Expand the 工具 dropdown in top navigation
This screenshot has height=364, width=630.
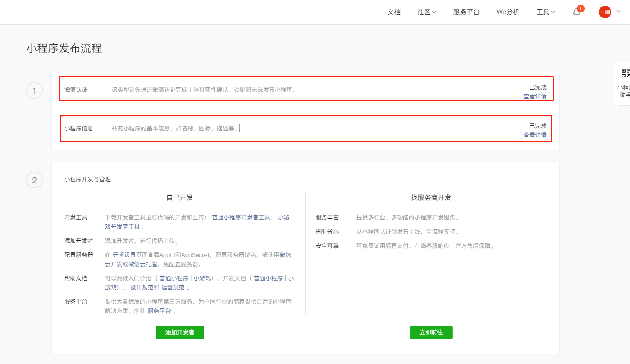pyautogui.click(x=545, y=12)
